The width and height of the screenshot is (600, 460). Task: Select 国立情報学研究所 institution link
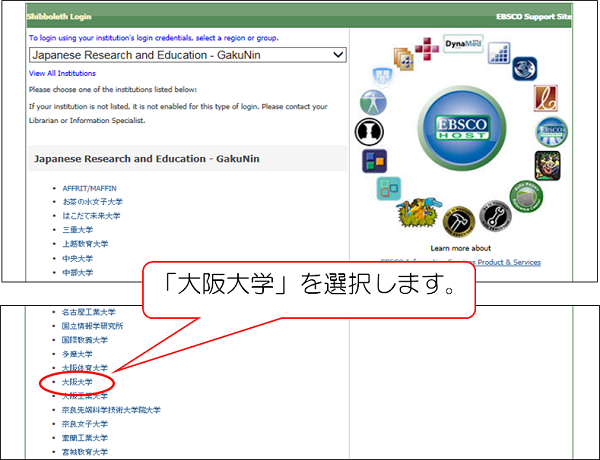click(x=92, y=326)
